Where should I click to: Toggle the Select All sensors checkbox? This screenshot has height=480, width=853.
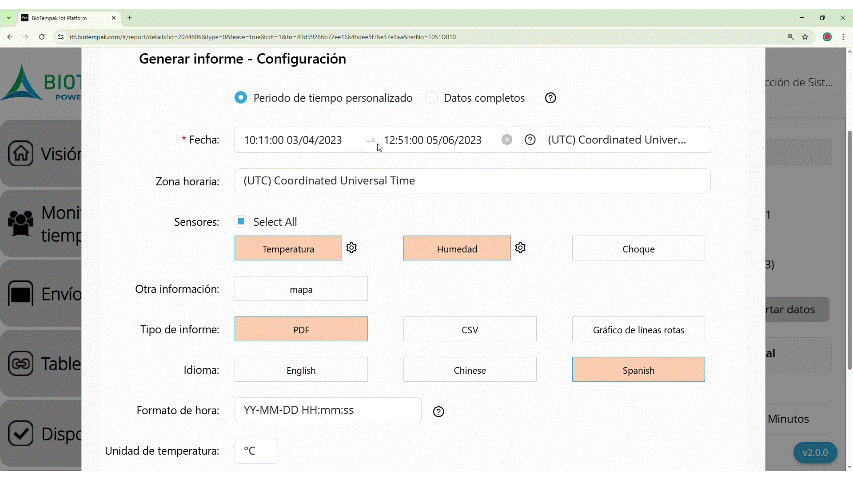(241, 222)
